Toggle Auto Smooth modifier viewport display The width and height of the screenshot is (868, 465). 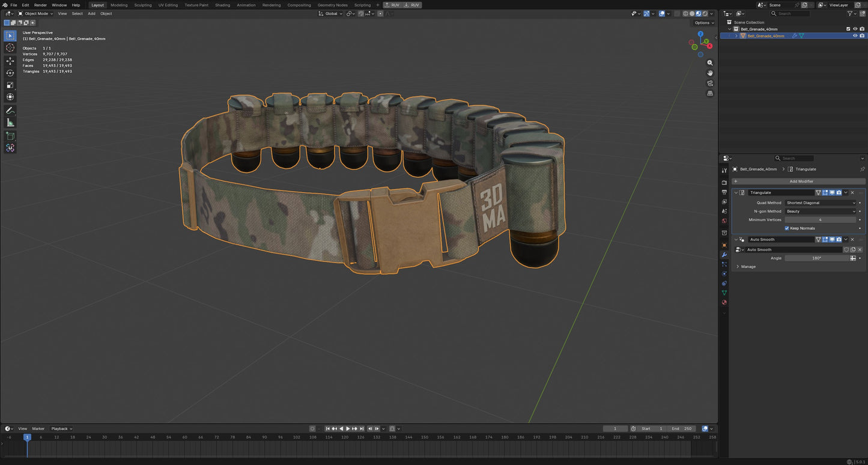pos(832,239)
